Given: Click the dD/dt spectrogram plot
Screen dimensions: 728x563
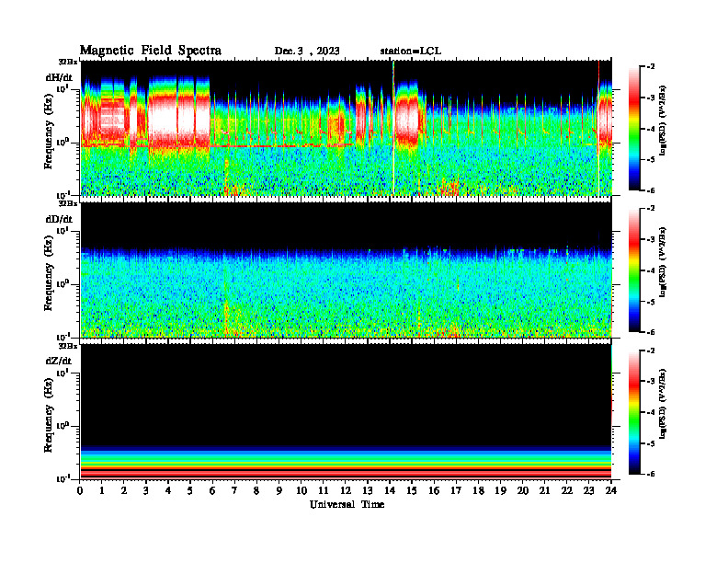Looking at the screenshot, I should 347,270.
